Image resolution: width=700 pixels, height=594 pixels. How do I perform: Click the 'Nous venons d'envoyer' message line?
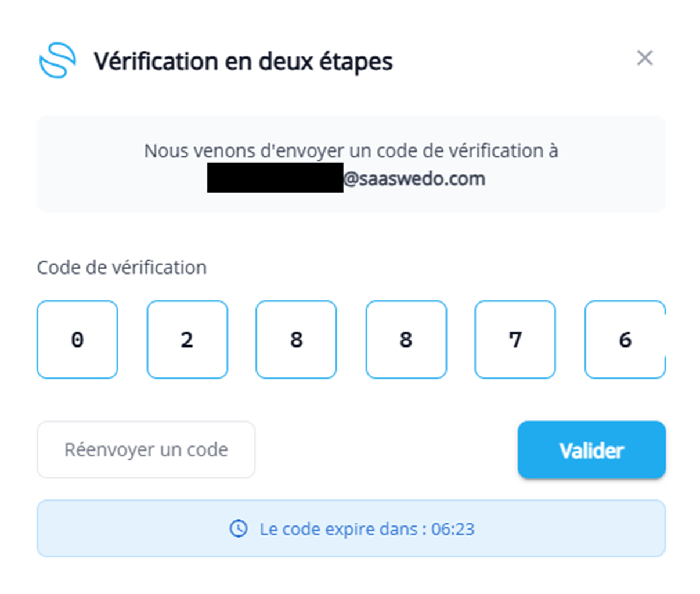(x=351, y=151)
